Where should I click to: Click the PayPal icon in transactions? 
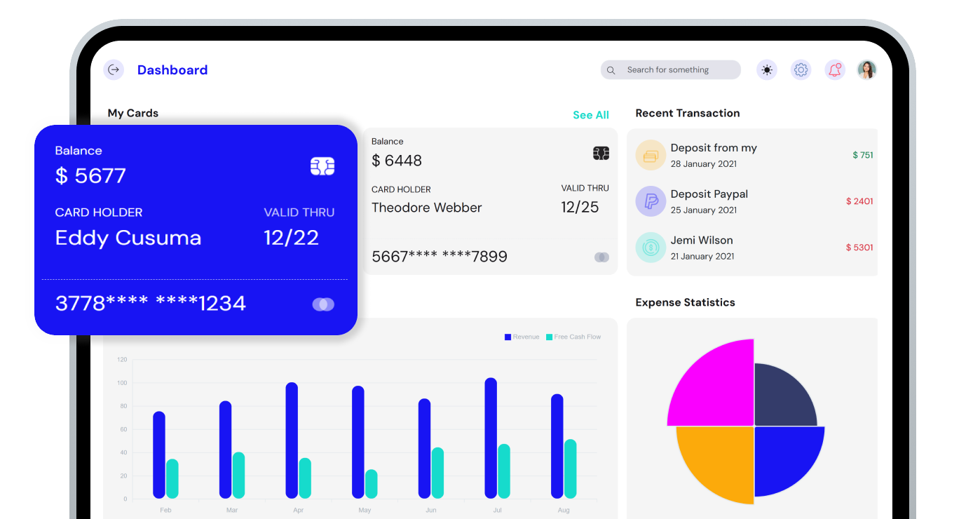pyautogui.click(x=650, y=201)
